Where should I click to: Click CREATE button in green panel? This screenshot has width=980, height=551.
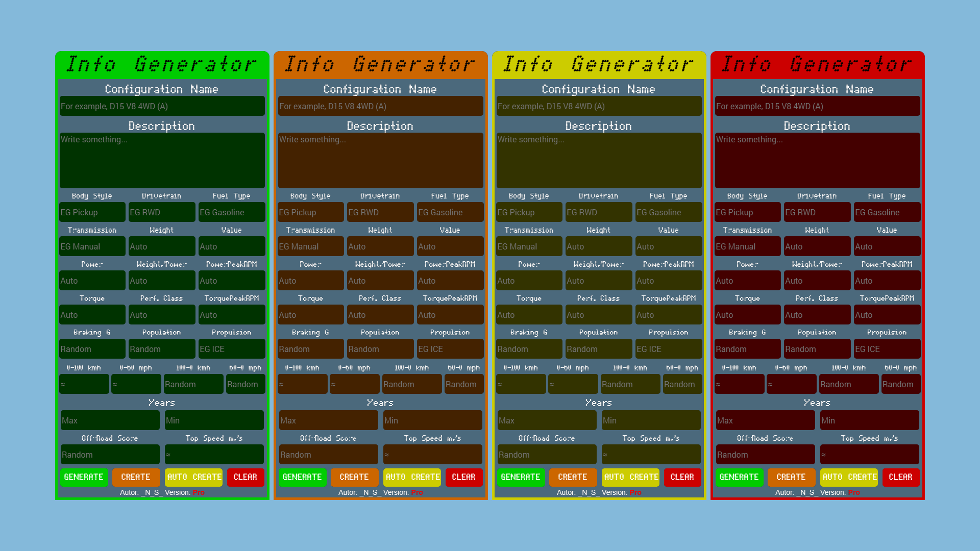click(136, 477)
